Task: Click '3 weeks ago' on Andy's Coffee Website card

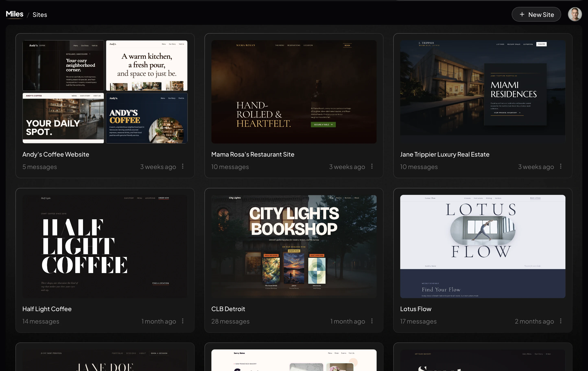Action: (158, 167)
